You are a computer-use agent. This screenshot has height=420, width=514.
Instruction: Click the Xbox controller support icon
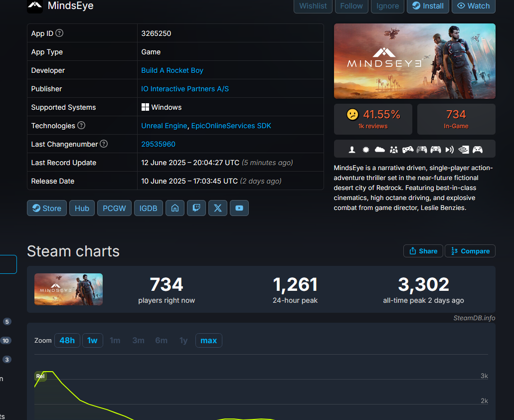pyautogui.click(x=478, y=150)
